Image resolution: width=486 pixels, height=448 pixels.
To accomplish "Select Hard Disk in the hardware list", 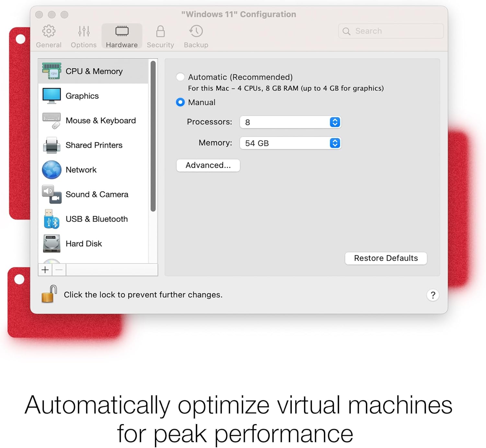I will click(x=93, y=243).
